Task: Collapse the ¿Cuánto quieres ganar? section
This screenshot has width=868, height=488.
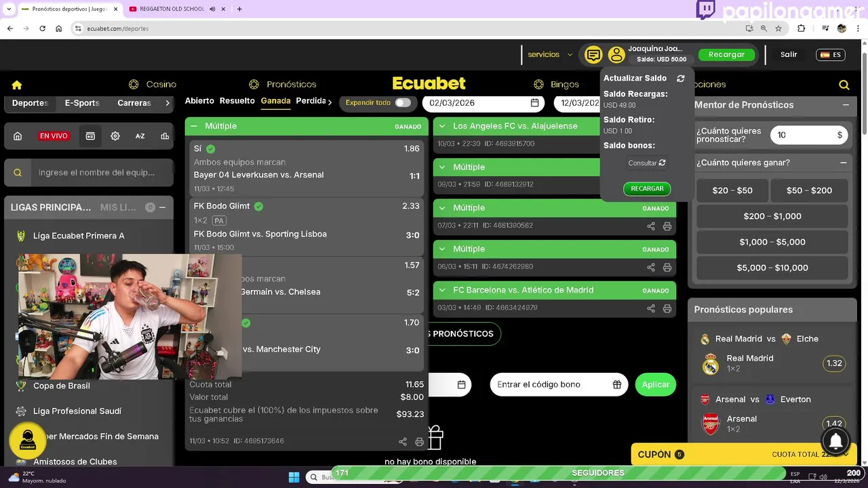Action: [x=844, y=163]
